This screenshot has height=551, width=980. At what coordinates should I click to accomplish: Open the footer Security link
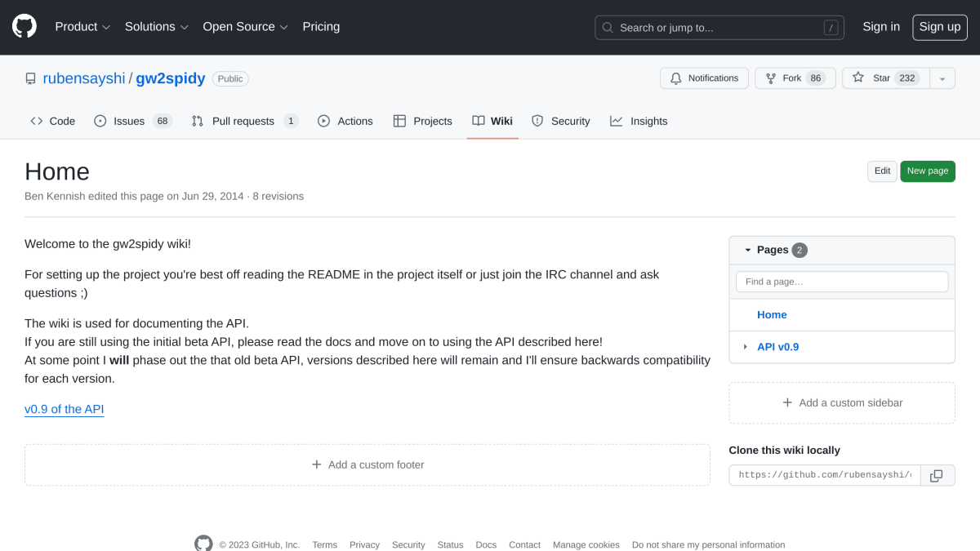408,544
